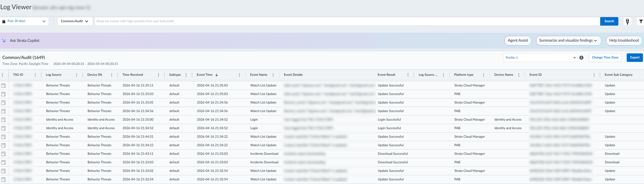Open log details for 21:35:11 received row

3,86
